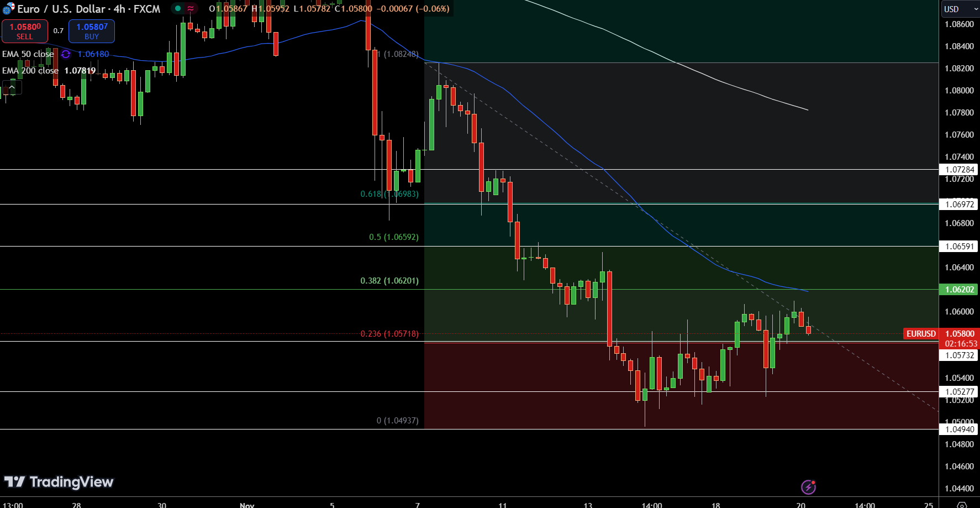980x508 pixels.
Task: Click the open price O1.05867 value
Action: pos(228,9)
